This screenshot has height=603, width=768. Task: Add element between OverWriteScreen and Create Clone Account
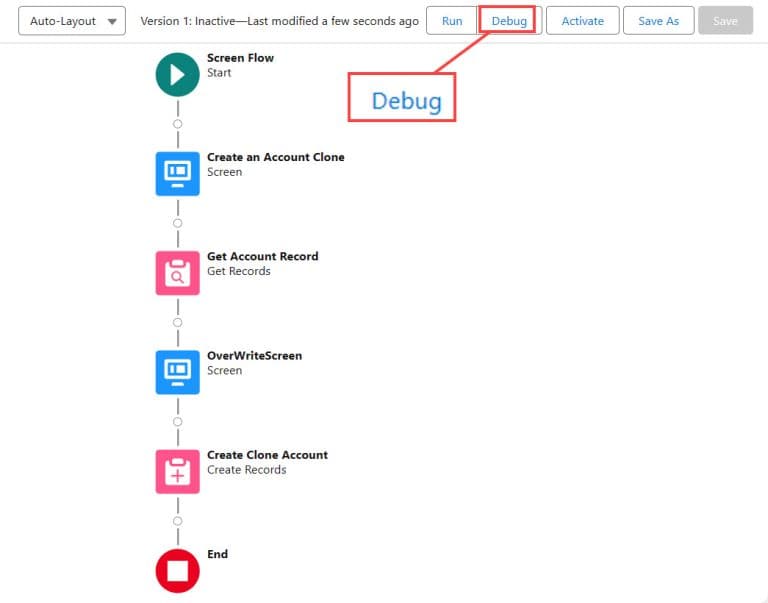177,422
